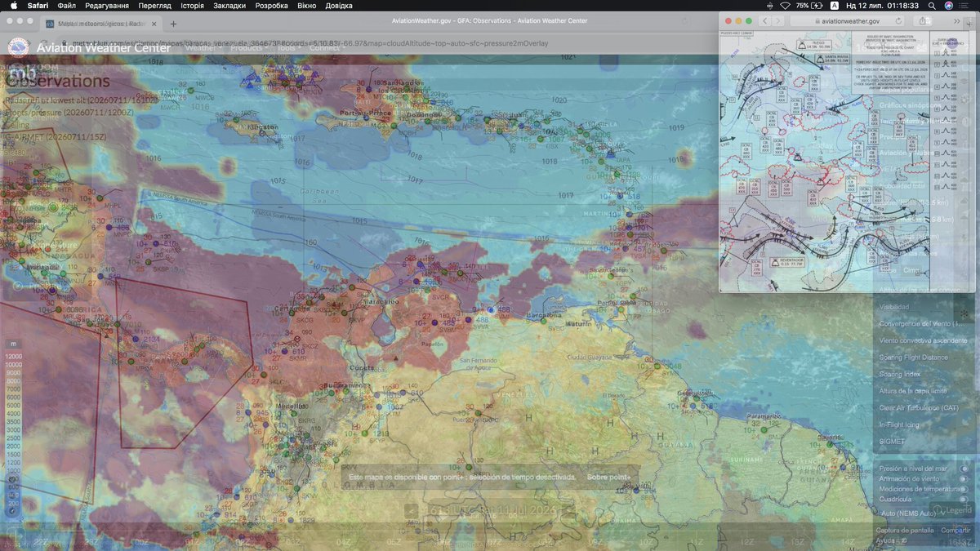Screen dimensions: 980x551
Task: Open the Розробка menu
Action: [x=271, y=5]
